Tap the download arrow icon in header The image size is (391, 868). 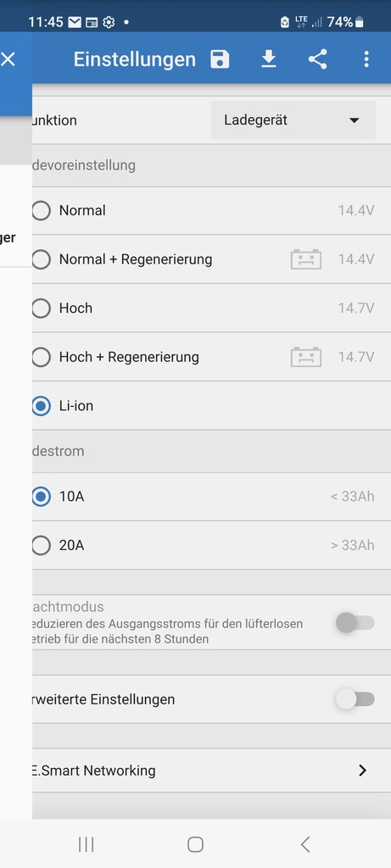tap(269, 58)
